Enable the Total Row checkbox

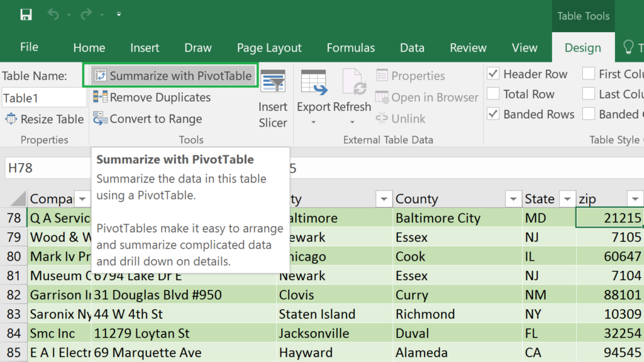493,94
